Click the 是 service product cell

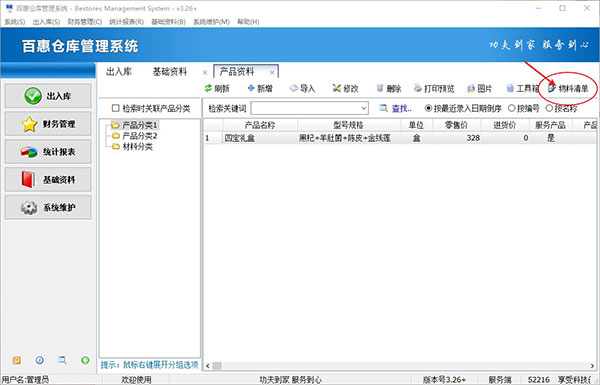[550, 138]
